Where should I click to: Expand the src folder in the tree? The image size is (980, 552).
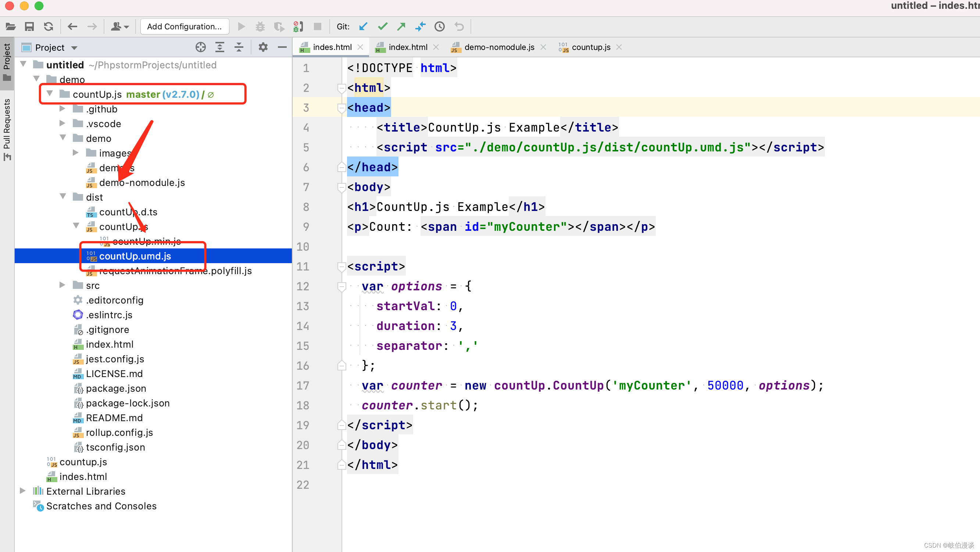pos(62,285)
